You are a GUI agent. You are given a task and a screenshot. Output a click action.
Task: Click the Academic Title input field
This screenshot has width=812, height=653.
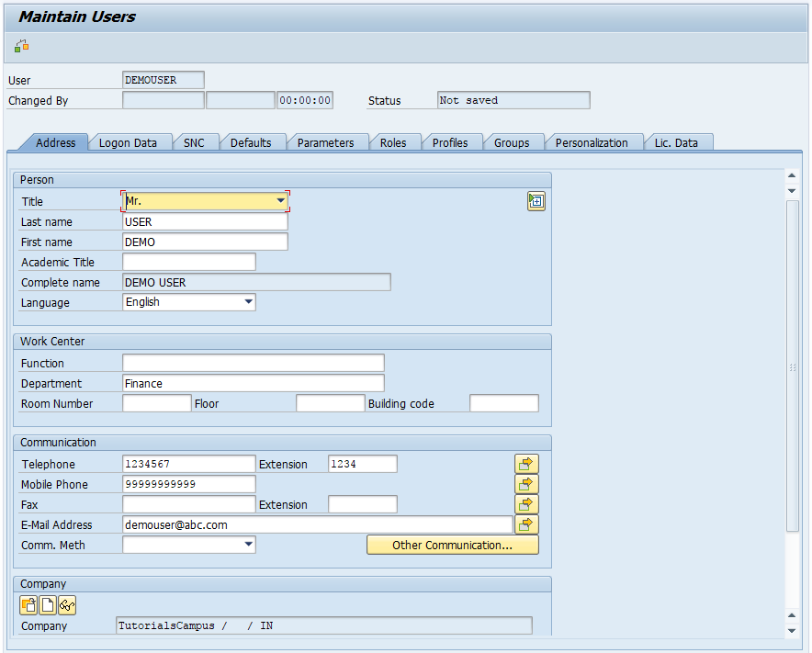(189, 262)
